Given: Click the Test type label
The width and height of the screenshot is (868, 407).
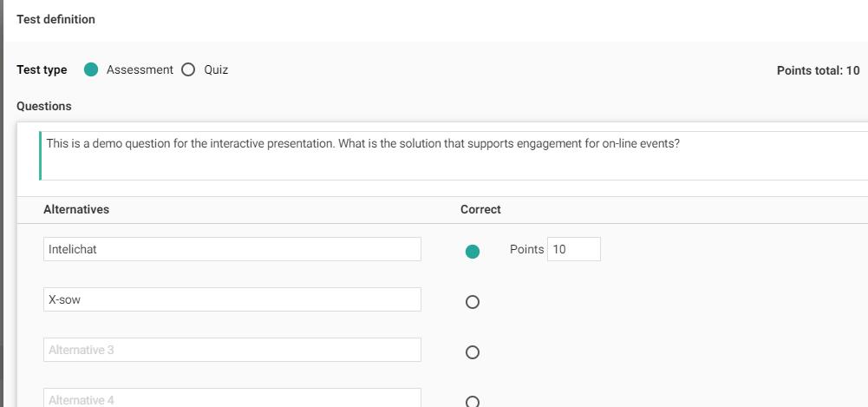Looking at the screenshot, I should [x=42, y=70].
